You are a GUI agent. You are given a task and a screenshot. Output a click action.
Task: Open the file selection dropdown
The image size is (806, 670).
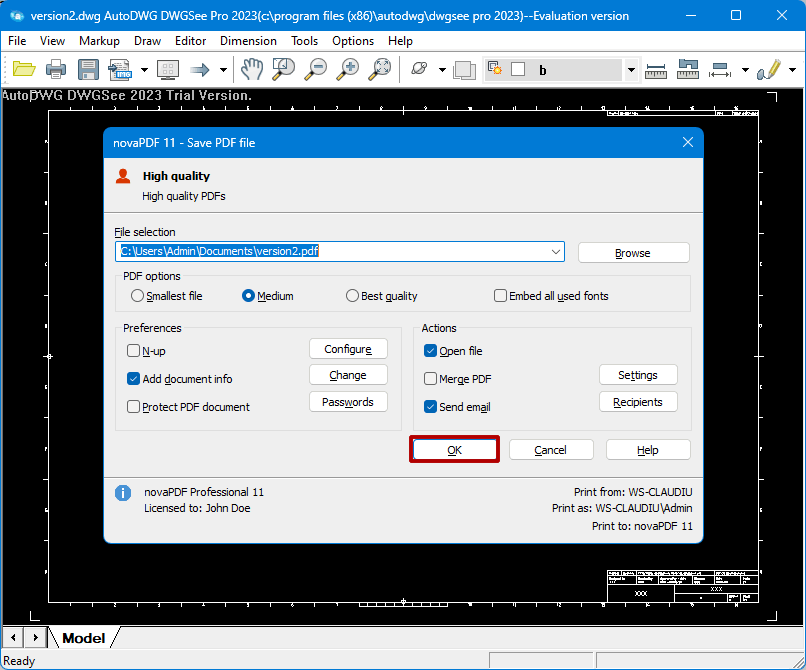click(556, 251)
